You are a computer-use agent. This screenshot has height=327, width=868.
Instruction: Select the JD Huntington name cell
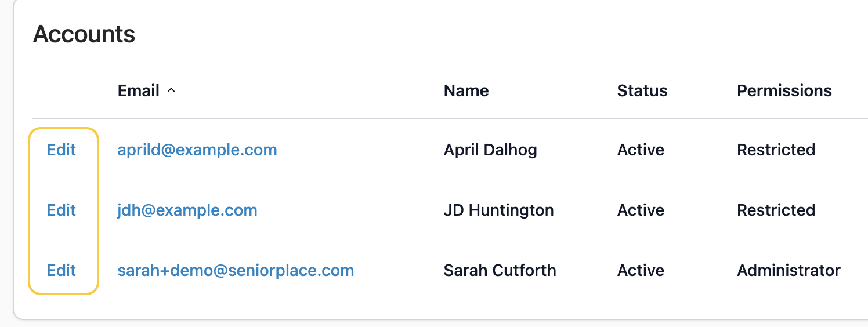click(498, 210)
